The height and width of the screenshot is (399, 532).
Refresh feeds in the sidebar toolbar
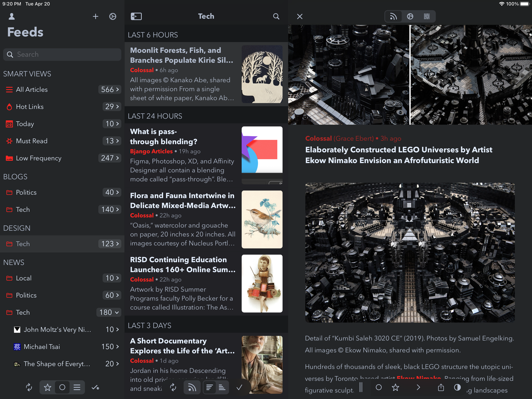tap(29, 388)
